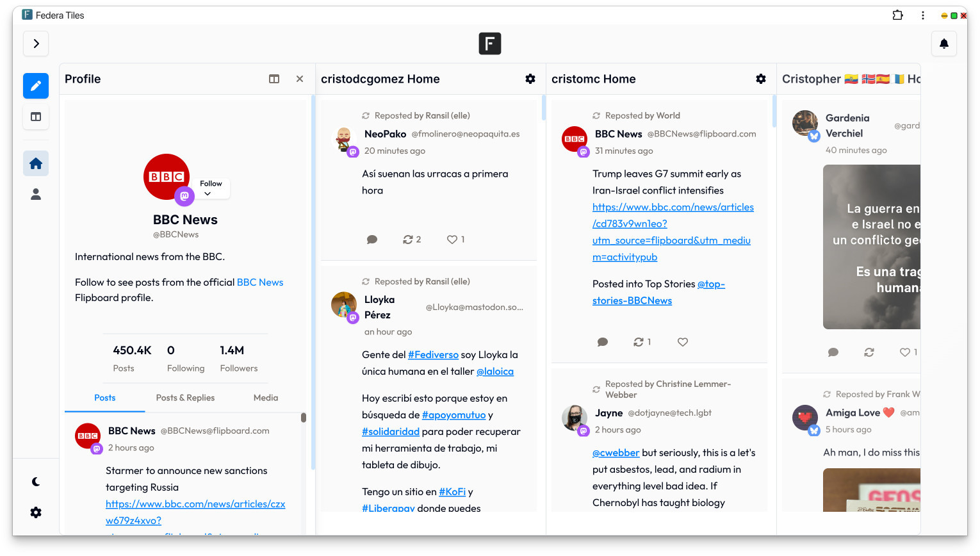The width and height of the screenshot is (980, 556).
Task: Go to Home via the house icon
Action: point(36,163)
